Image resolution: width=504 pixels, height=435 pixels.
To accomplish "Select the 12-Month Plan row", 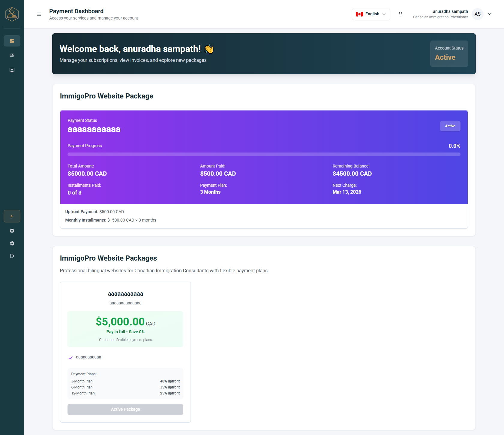I will (x=125, y=393).
